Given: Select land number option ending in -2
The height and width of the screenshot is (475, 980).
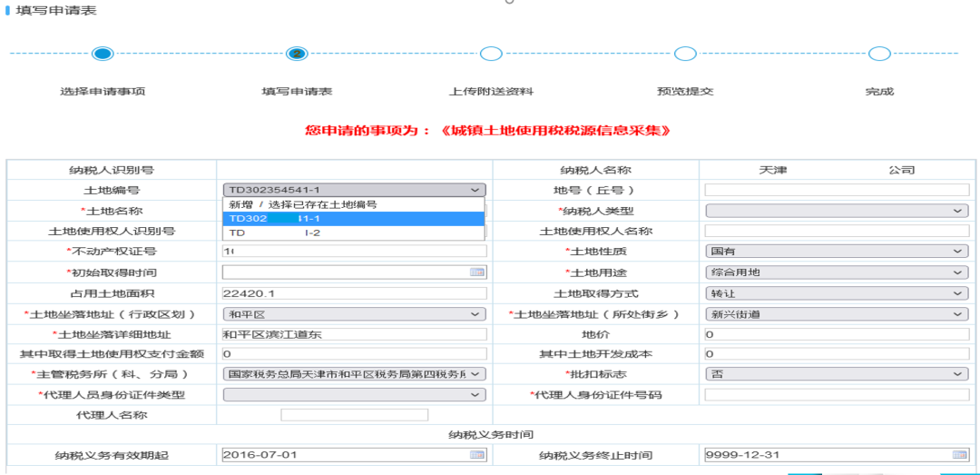Looking at the screenshot, I should click(354, 233).
